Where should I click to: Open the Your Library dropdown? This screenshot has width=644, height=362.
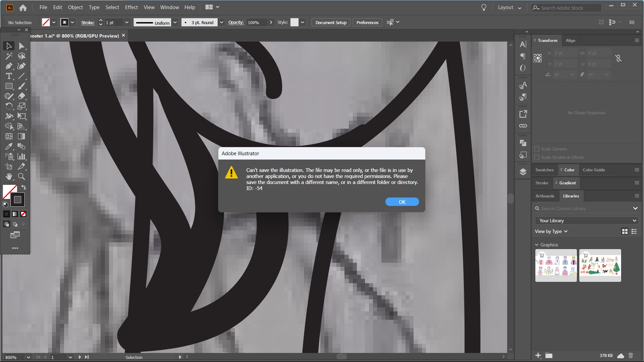click(x=586, y=221)
